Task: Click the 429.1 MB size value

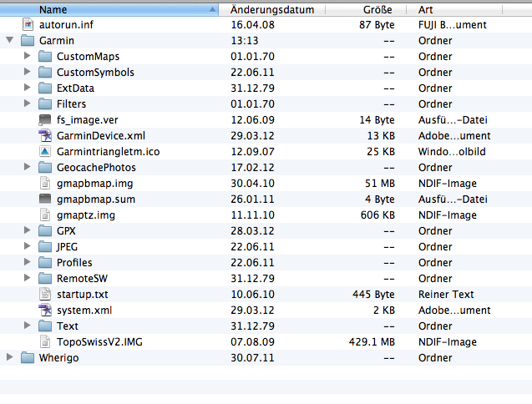Action: click(x=372, y=342)
